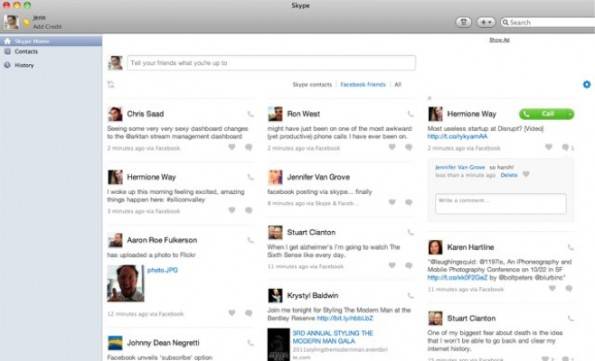Open link in Karen Hartline's post
595x361 pixels.
[457, 277]
